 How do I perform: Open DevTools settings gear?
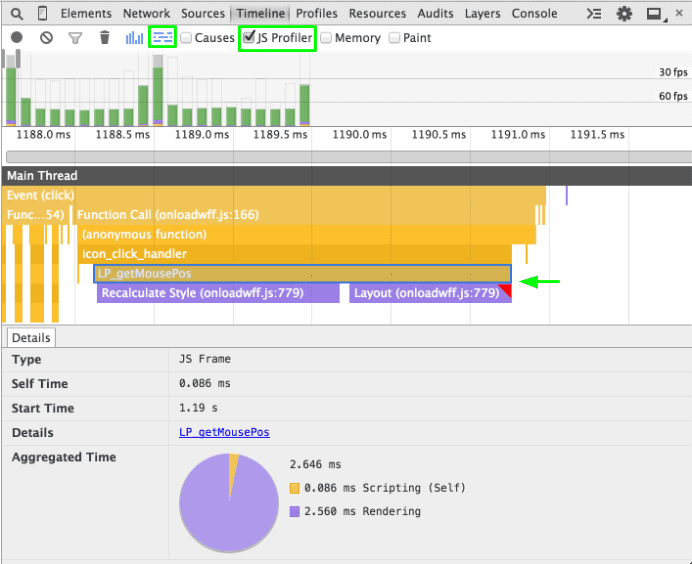(x=624, y=14)
